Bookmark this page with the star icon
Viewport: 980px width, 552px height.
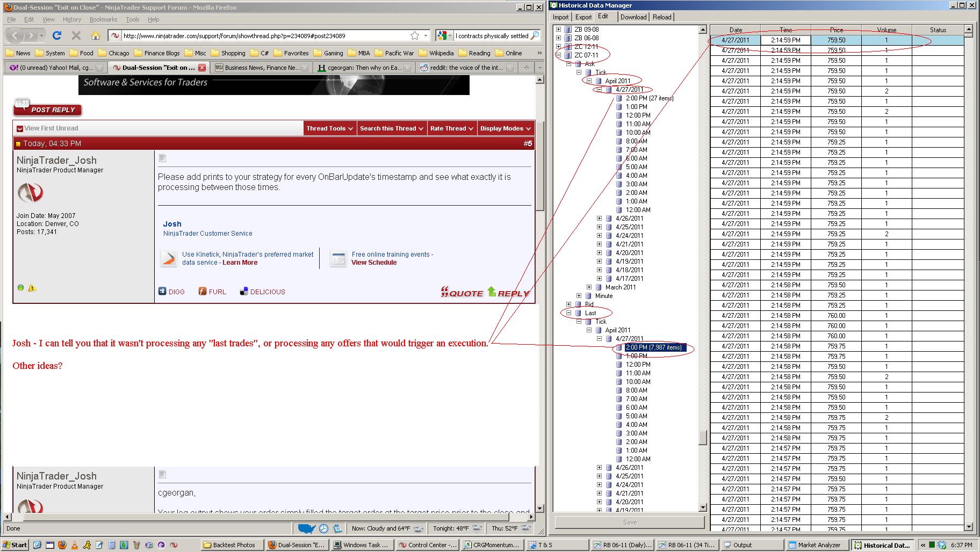click(x=415, y=35)
